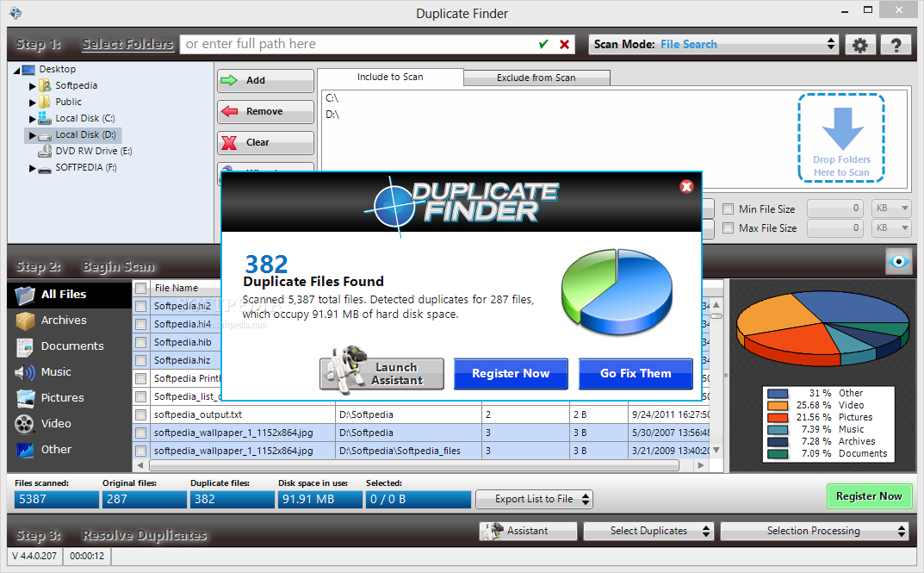Expand the Local Disk (C:) node
The height and width of the screenshot is (573, 924).
click(33, 119)
